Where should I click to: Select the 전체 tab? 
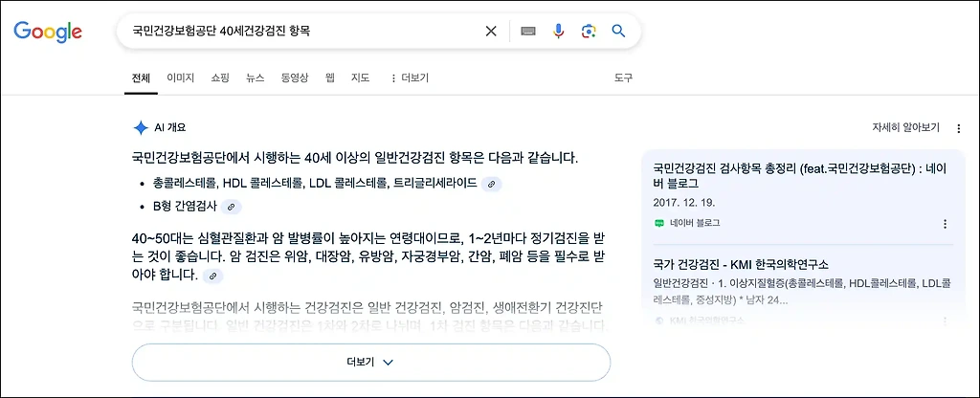click(141, 78)
